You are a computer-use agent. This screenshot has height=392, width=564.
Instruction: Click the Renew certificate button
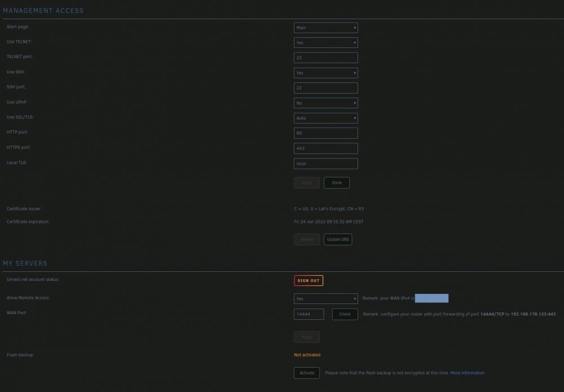pos(307,240)
